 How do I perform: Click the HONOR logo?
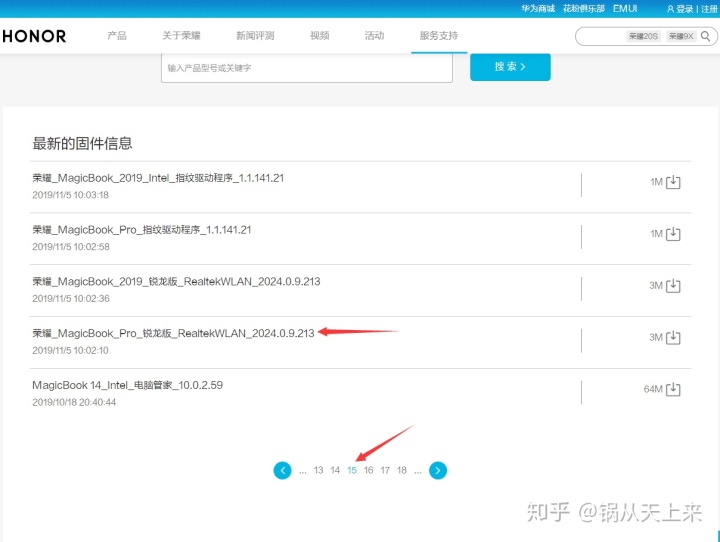34,36
